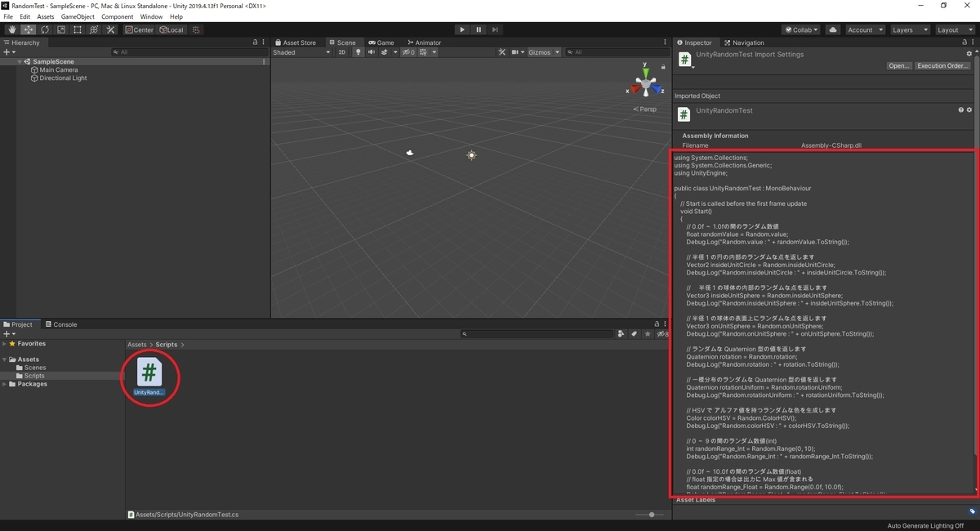Lock the Inspector panel
The image size is (980, 531).
[x=963, y=42]
